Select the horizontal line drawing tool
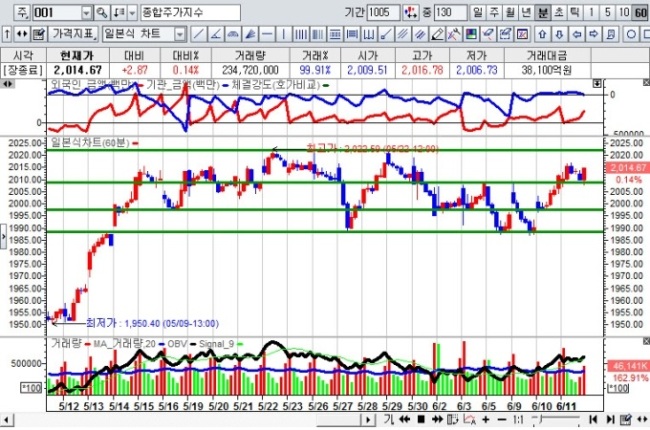Screen dimensions: 650x430 pyautogui.click(x=267, y=34)
